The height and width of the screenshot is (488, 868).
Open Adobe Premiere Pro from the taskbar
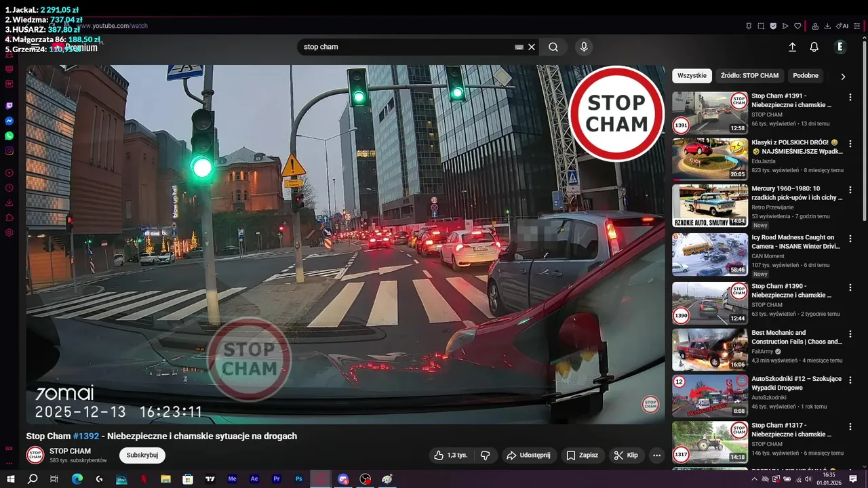277,479
